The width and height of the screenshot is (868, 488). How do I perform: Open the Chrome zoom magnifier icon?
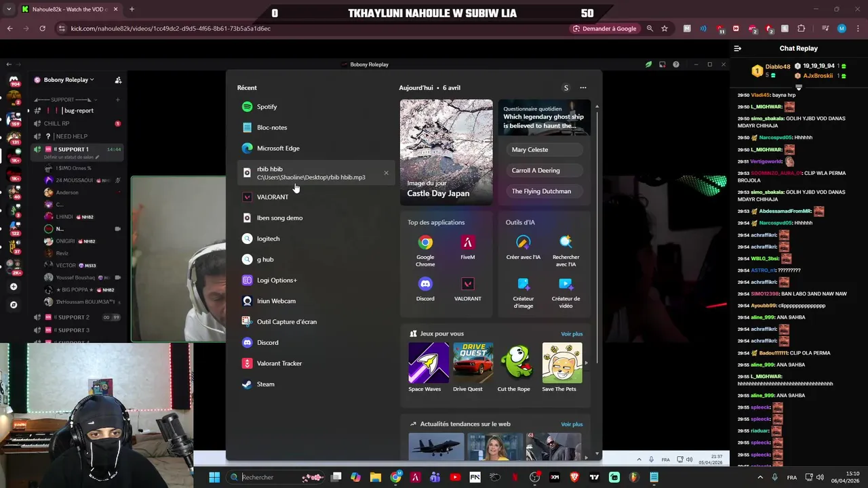650,28
